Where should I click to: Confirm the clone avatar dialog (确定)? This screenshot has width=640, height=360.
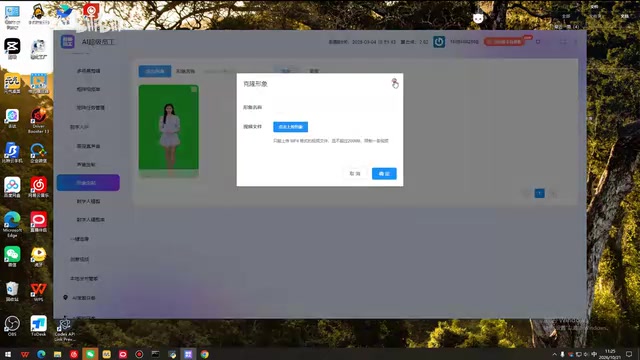(x=384, y=173)
